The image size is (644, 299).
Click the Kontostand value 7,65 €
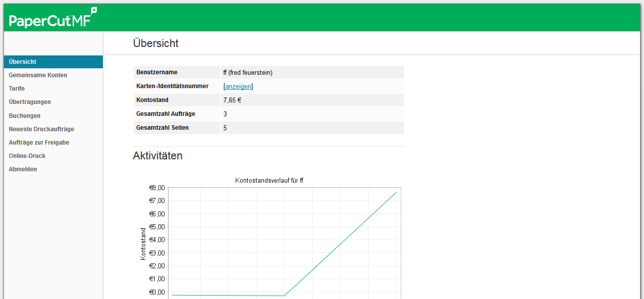click(x=232, y=100)
